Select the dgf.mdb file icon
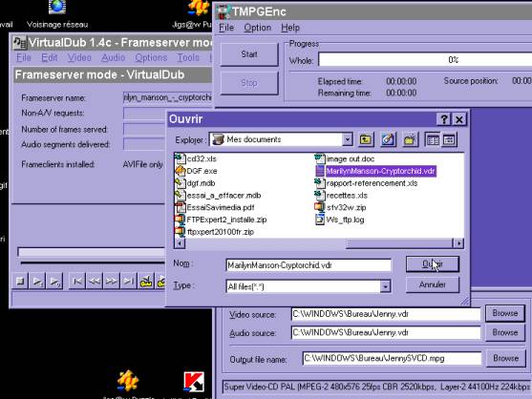The width and height of the screenshot is (532, 399). click(x=181, y=183)
